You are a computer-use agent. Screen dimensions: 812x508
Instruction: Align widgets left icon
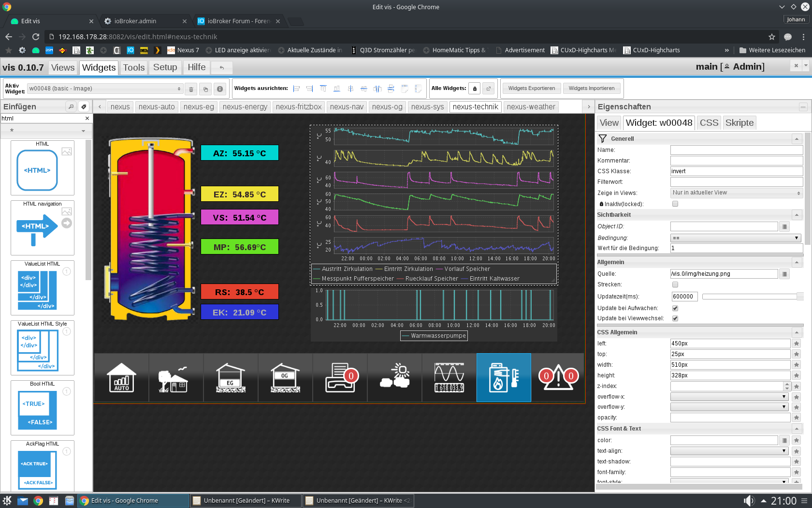coord(296,89)
